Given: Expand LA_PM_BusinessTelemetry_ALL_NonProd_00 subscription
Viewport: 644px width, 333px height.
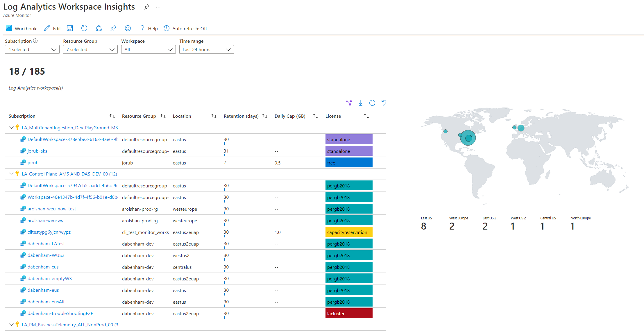Looking at the screenshot, I should (10, 325).
